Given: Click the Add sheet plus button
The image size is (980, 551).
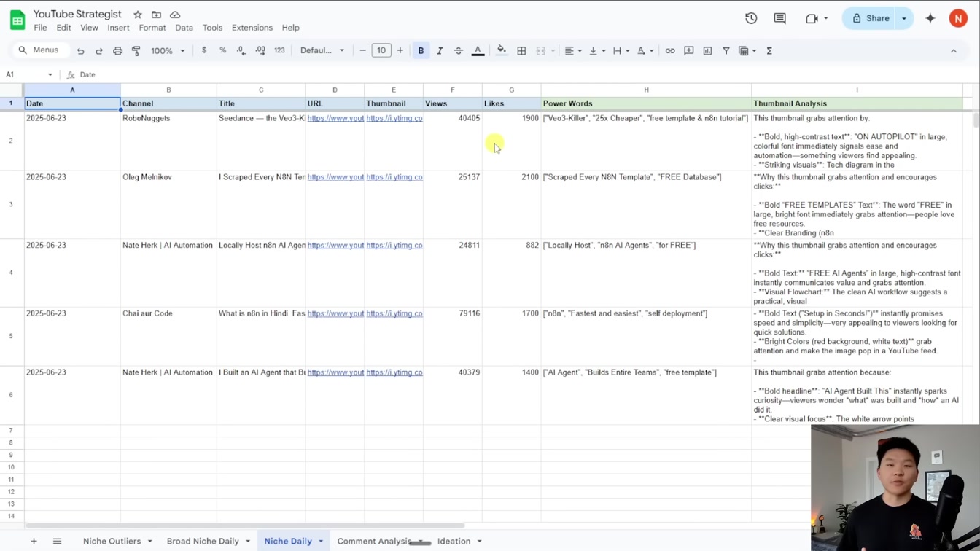Looking at the screenshot, I should pyautogui.click(x=34, y=541).
